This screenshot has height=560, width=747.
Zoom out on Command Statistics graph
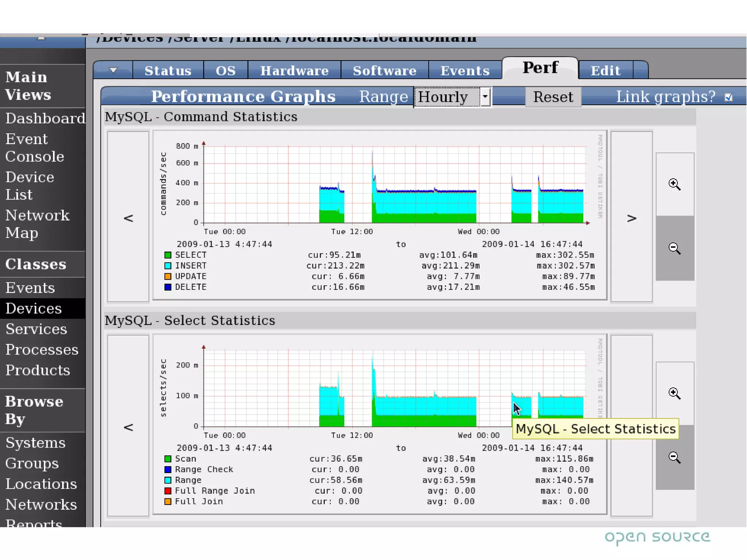pos(674,248)
